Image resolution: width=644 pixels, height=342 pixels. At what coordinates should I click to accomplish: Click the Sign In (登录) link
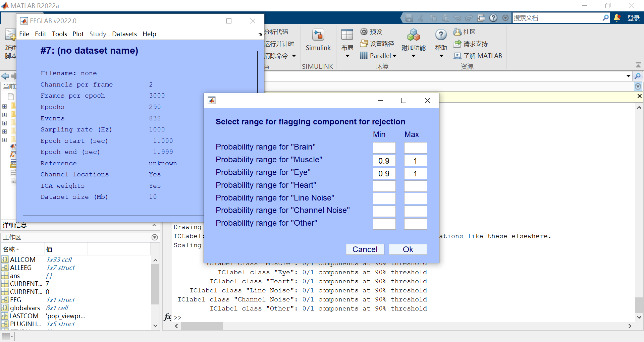[633, 18]
